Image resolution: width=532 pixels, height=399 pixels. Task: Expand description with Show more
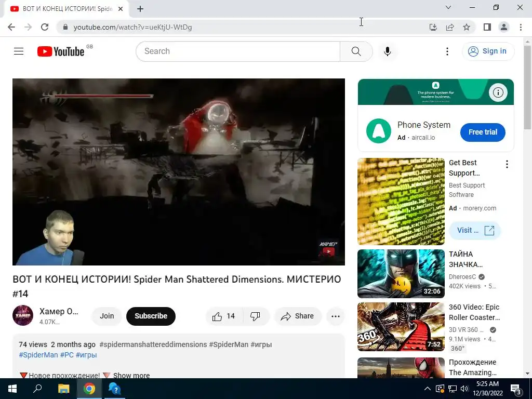pos(131,375)
